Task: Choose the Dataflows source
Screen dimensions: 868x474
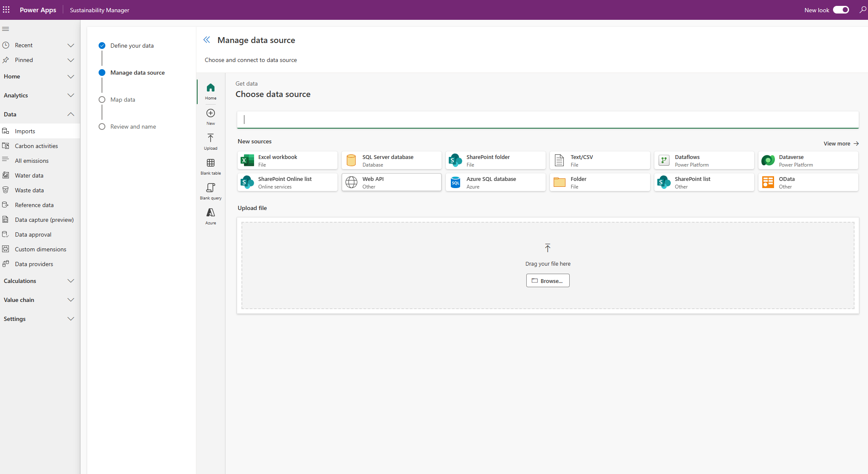Action: tap(704, 160)
